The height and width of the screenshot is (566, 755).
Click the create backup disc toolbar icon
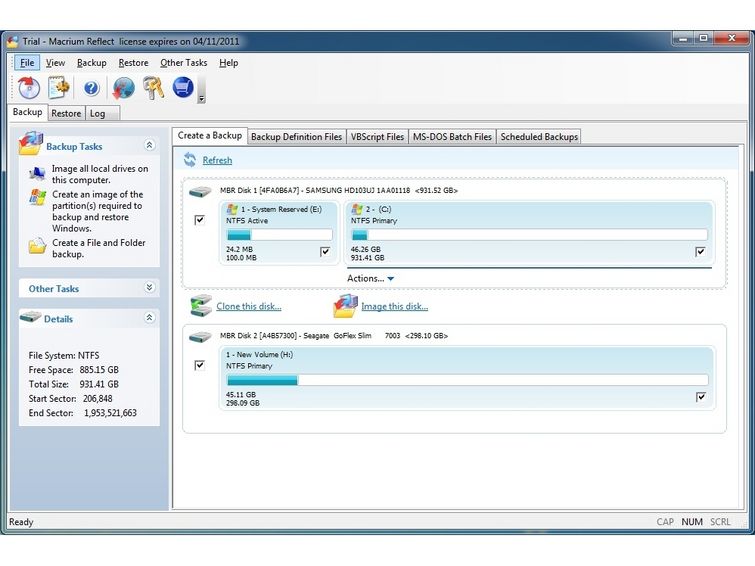[29, 88]
